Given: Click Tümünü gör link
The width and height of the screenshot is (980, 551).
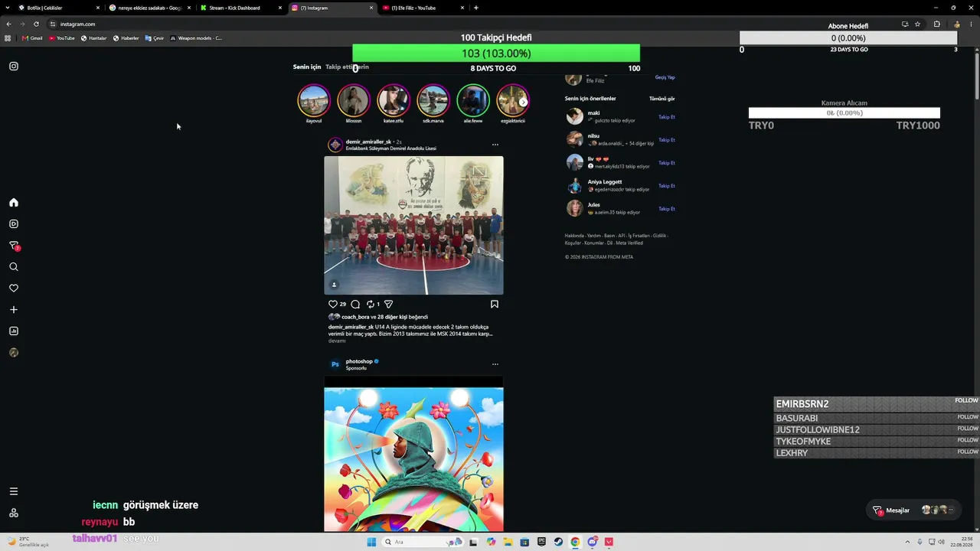Looking at the screenshot, I should (662, 99).
